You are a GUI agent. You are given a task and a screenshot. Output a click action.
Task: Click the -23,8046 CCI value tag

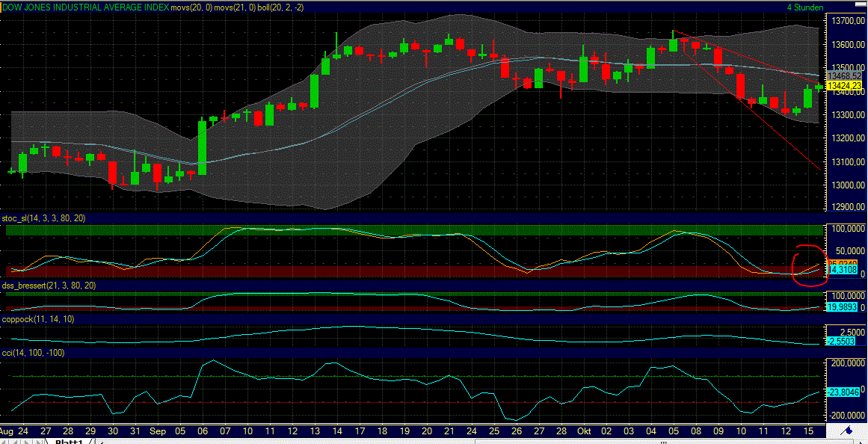843,392
